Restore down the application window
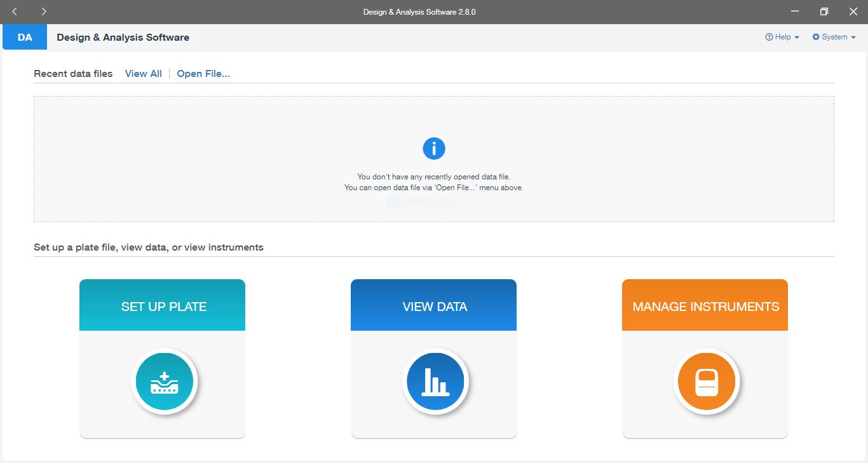868x463 pixels. click(x=824, y=11)
